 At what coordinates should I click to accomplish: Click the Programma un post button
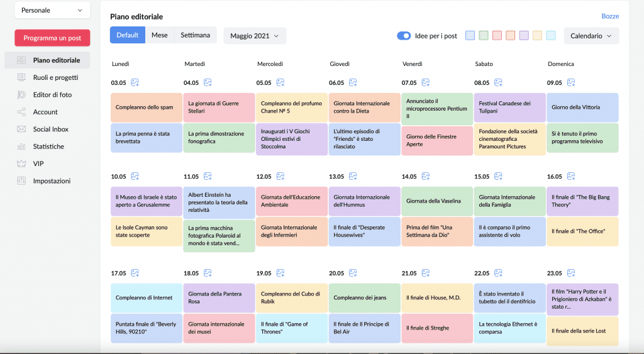click(x=52, y=38)
